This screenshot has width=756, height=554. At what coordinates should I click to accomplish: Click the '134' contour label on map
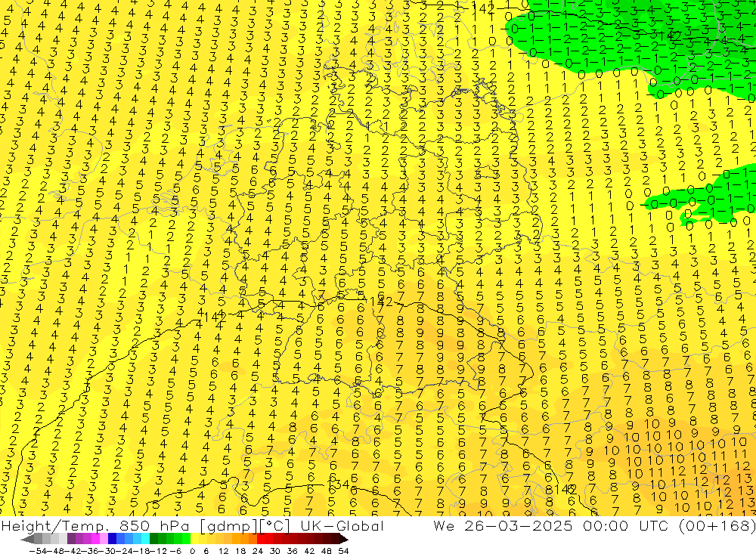[339, 484]
